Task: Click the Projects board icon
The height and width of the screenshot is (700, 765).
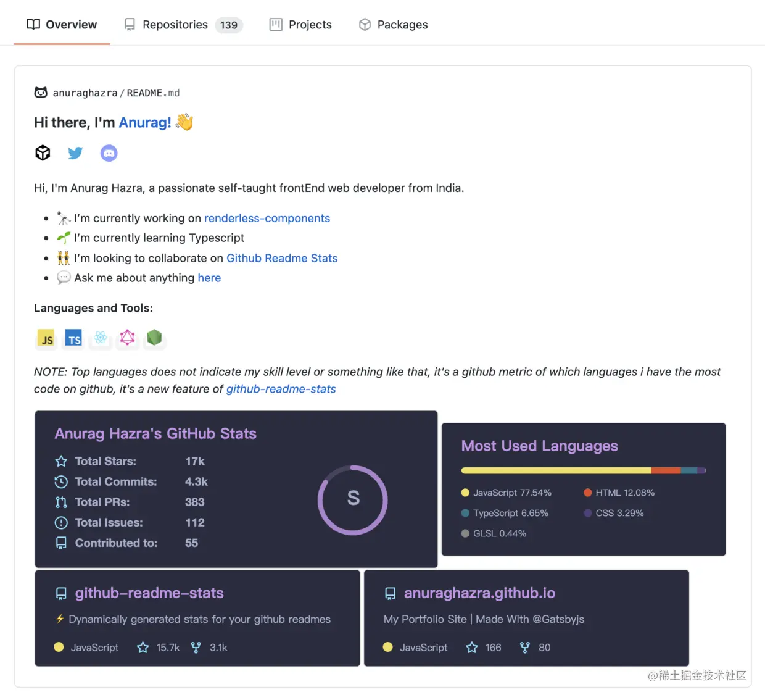Action: pyautogui.click(x=276, y=25)
